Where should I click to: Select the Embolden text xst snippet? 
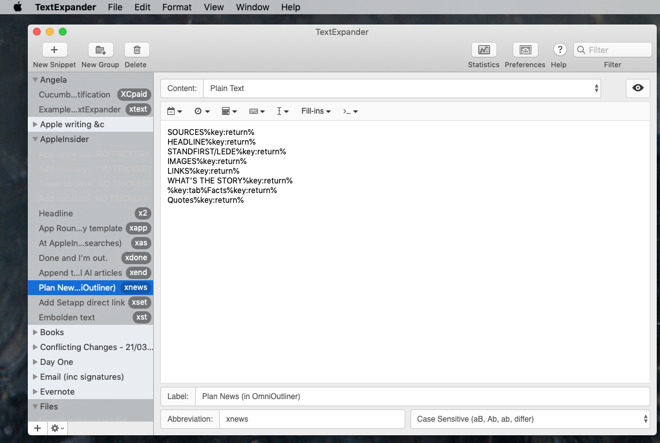pos(91,317)
